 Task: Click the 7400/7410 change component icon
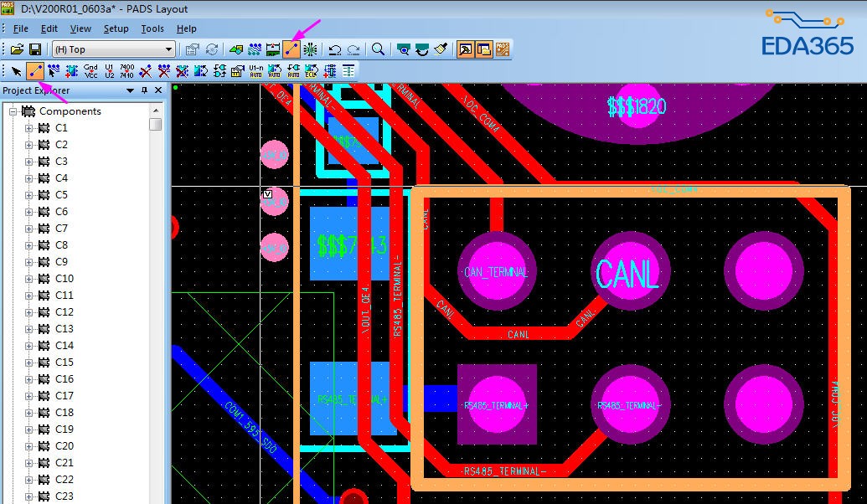coord(127,71)
